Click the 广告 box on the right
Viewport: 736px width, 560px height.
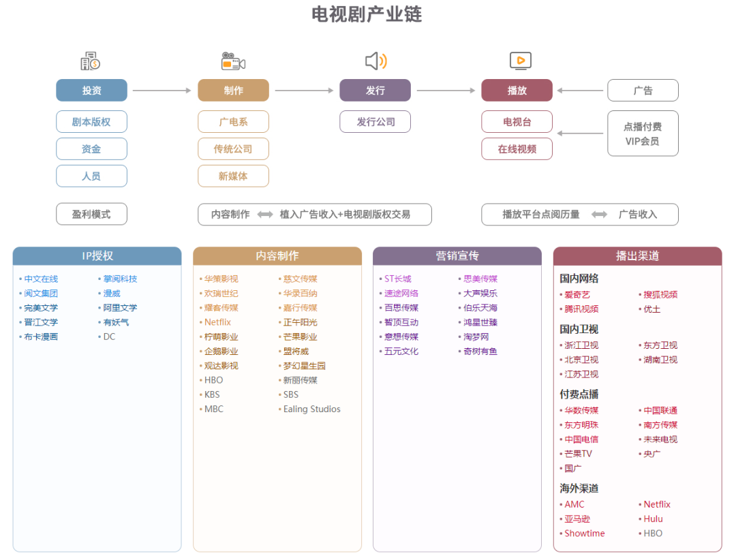coord(643,90)
